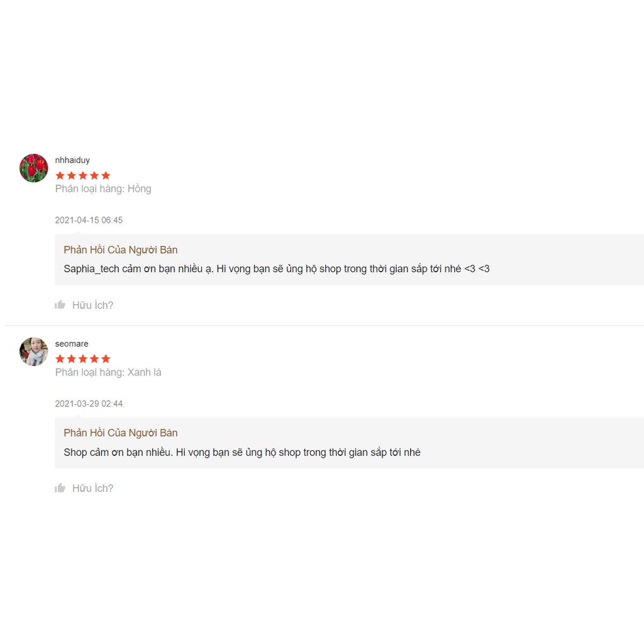Open nhhaiduy's tulip avatar picture

coord(34,168)
